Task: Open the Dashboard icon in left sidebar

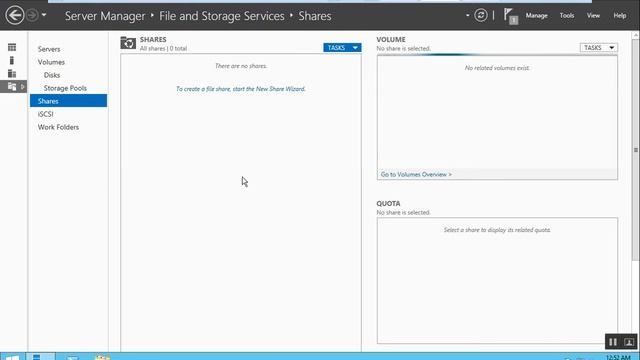Action: pyautogui.click(x=12, y=47)
